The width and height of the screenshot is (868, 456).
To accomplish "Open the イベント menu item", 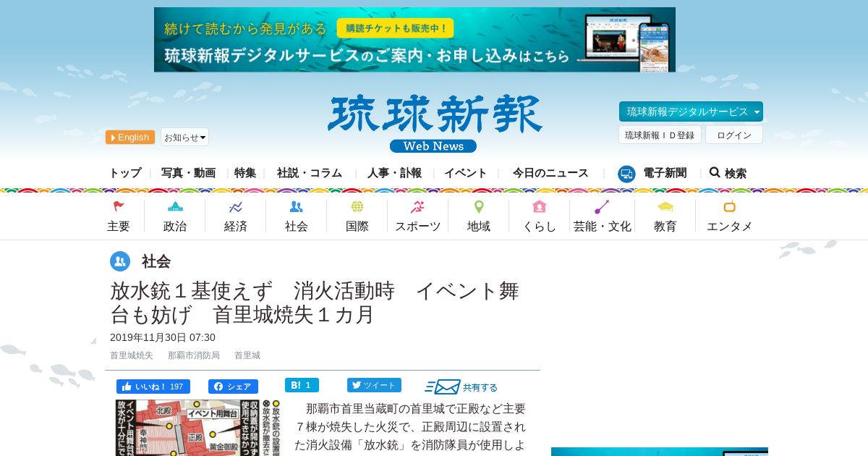I will pyautogui.click(x=466, y=173).
